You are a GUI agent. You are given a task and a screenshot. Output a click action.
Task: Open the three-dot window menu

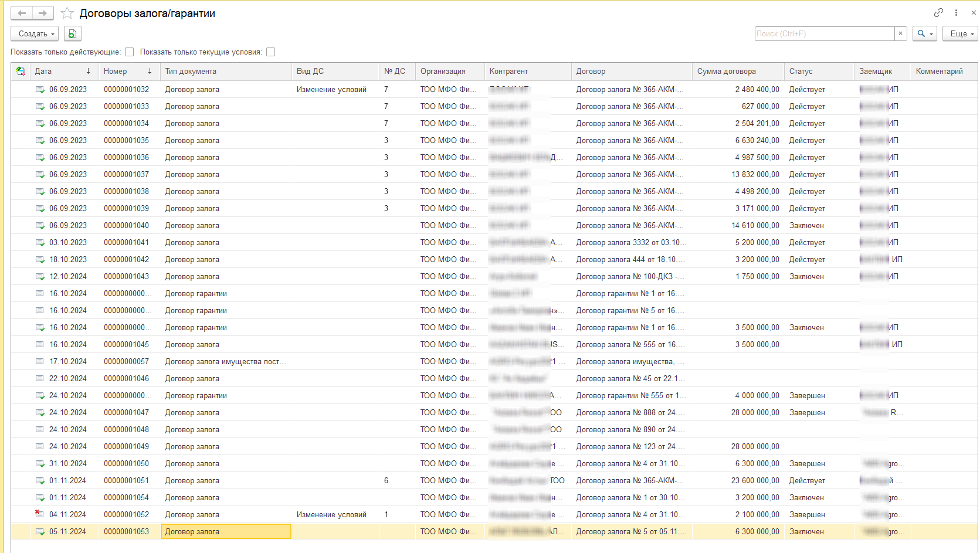tap(956, 12)
